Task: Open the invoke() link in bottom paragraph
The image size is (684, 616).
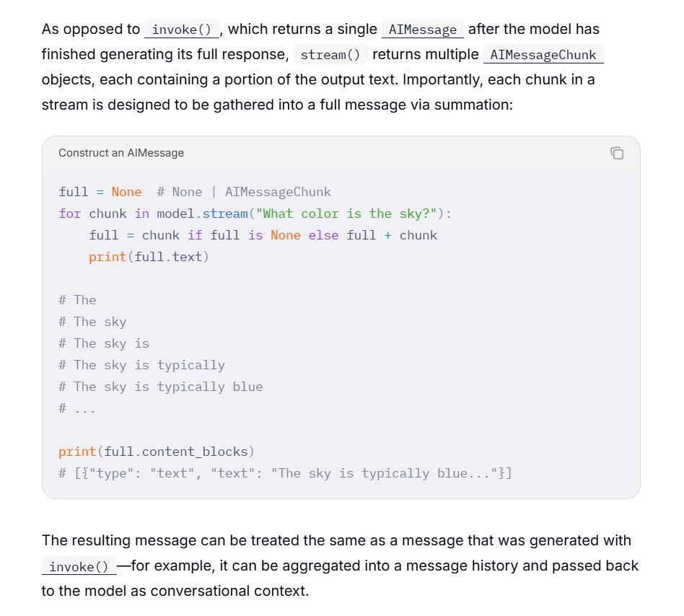Action: (x=79, y=566)
